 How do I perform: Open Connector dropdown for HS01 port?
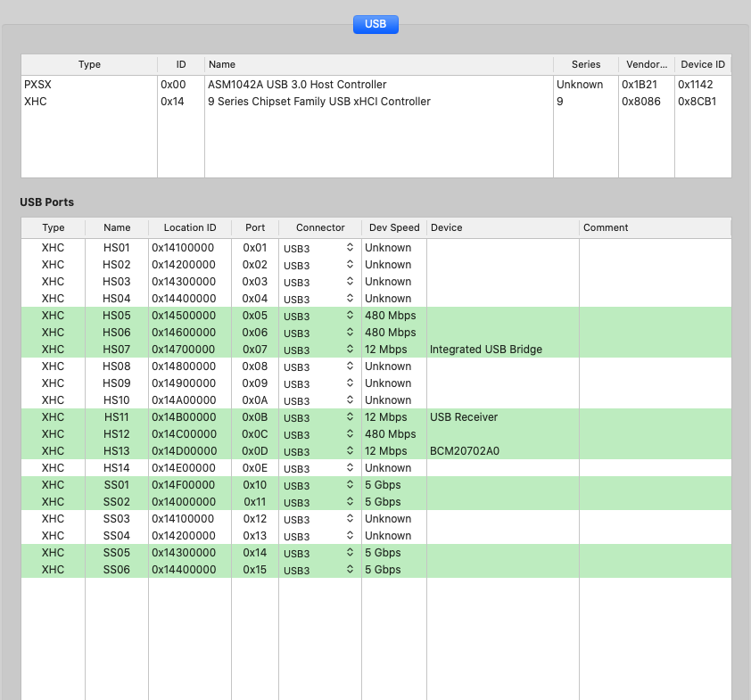(319, 248)
